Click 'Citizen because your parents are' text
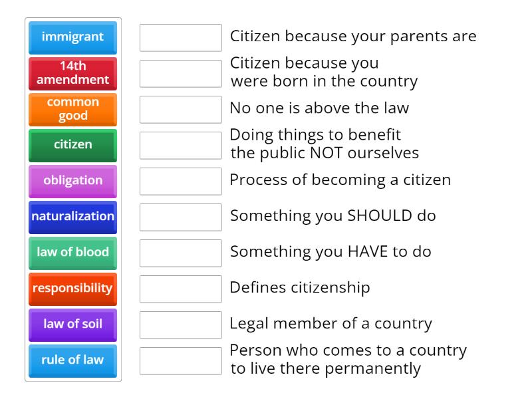The image size is (532, 399). pyautogui.click(x=353, y=37)
